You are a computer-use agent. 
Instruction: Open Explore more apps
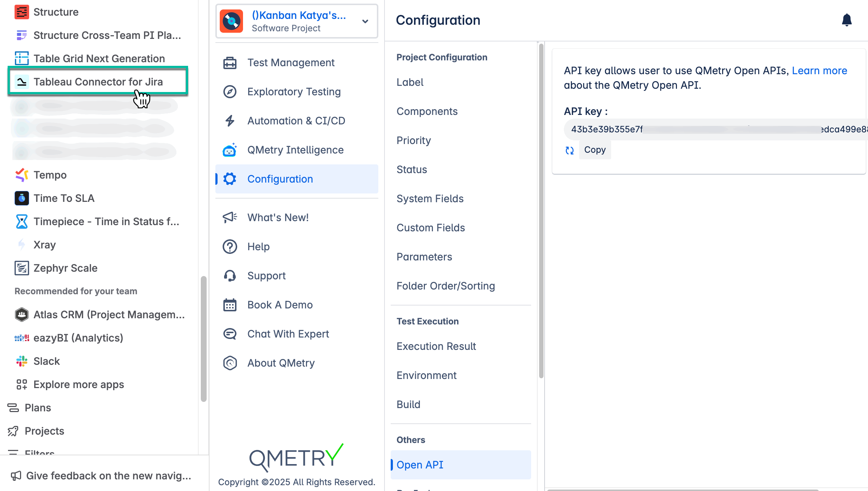[x=79, y=384]
